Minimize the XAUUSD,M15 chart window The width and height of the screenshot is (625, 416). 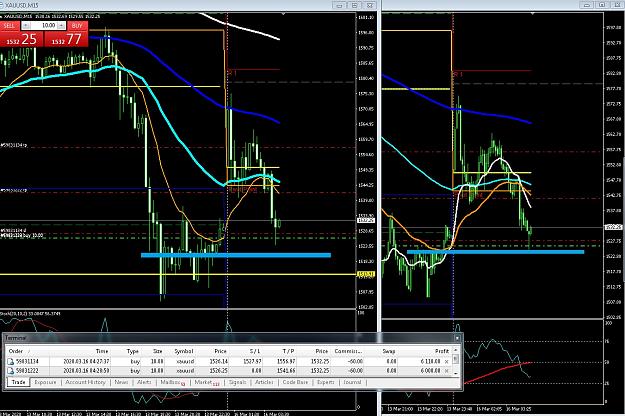coord(339,5)
